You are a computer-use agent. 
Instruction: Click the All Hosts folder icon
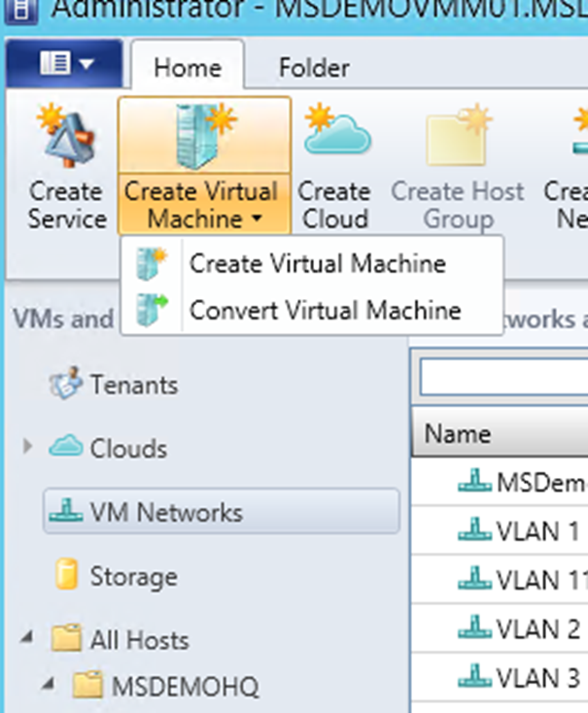pos(66,637)
